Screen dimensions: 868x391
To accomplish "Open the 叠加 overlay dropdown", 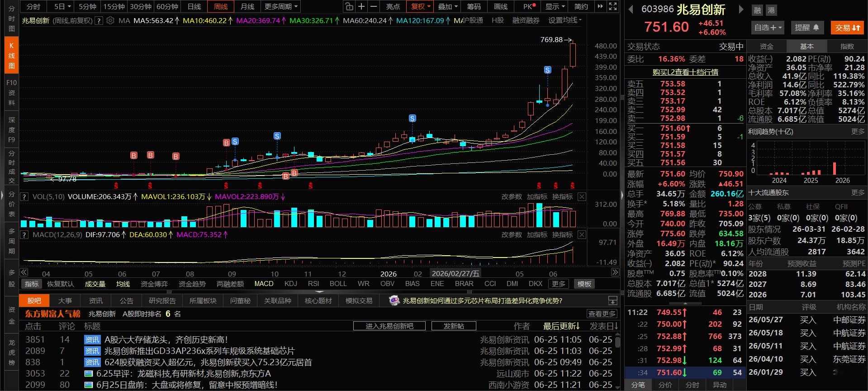I will [x=448, y=6].
